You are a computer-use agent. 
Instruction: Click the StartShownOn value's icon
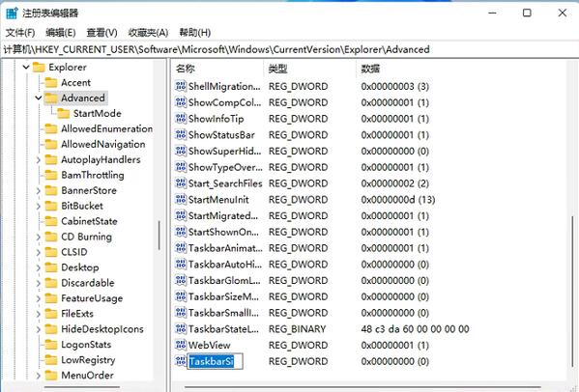pyautogui.click(x=181, y=232)
